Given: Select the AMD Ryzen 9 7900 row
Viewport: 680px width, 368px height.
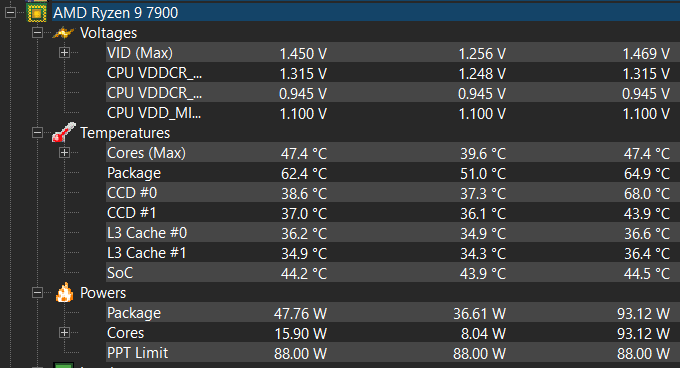Looking at the screenshot, I should click(366, 13).
